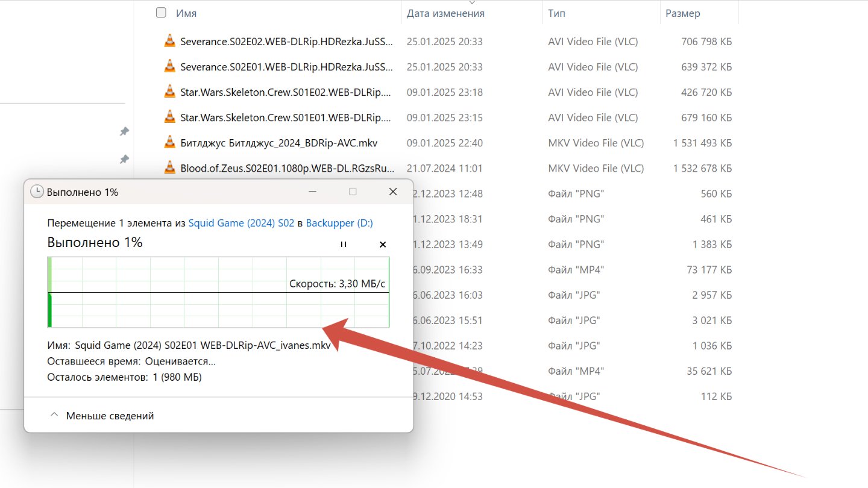Click VLC icon of Severance.S02E02 file
The height and width of the screenshot is (488, 868).
170,41
